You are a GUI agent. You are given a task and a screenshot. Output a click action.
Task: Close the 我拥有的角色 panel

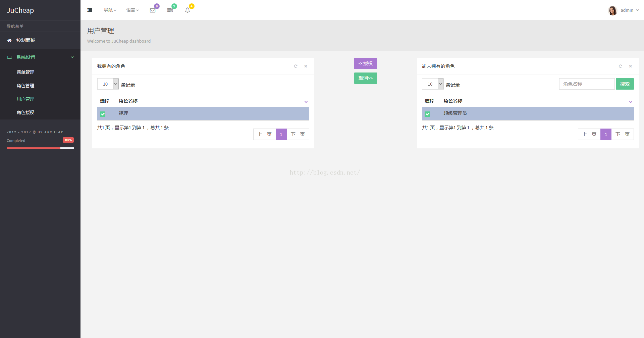[306, 66]
